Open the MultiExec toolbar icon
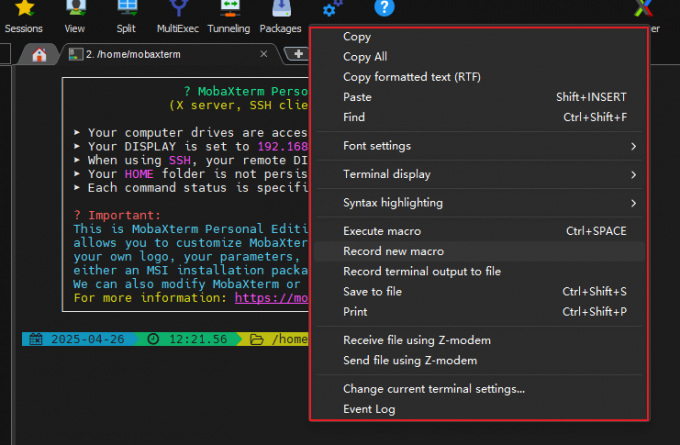This screenshot has width=680, height=445. 178,9
